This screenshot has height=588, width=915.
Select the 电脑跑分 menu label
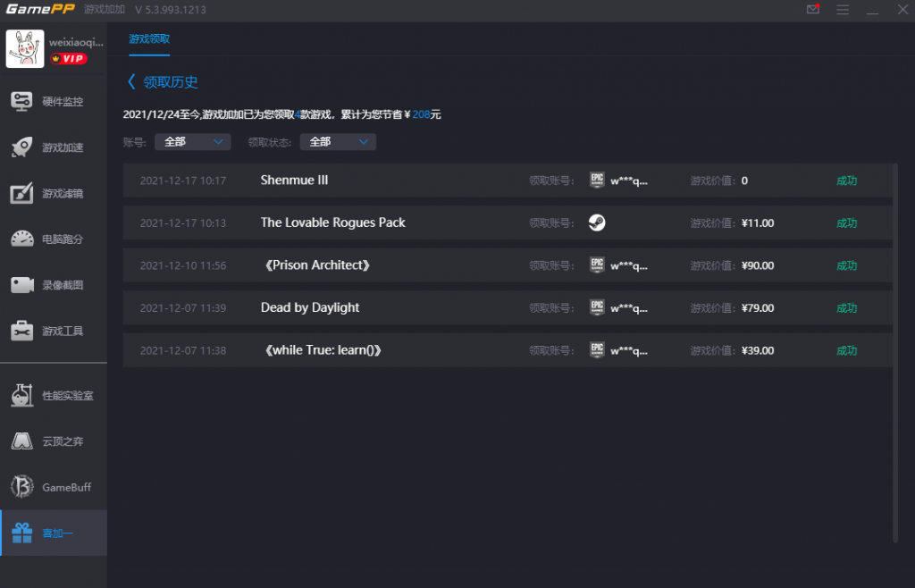63,239
